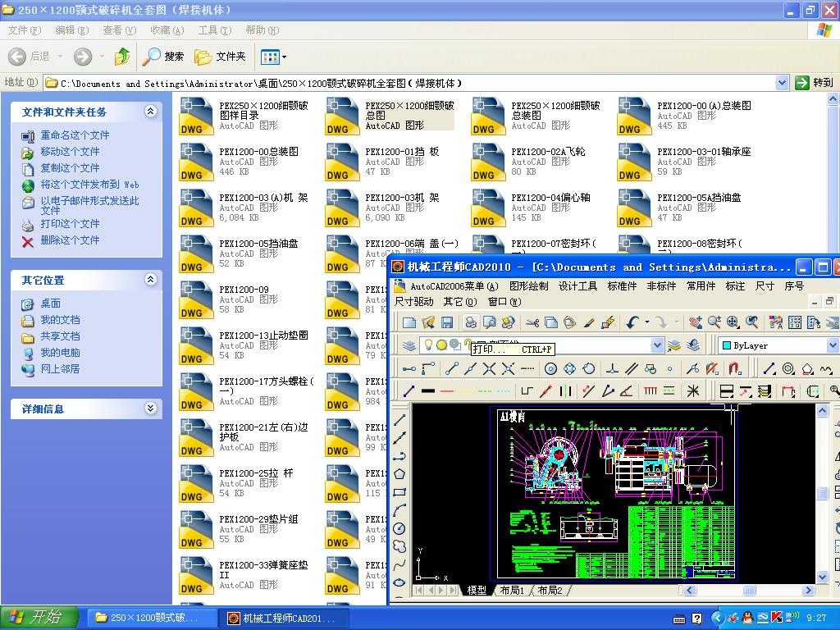Open Print Preview in the CAD toolbar
The width and height of the screenshot is (840, 630).
(x=490, y=322)
